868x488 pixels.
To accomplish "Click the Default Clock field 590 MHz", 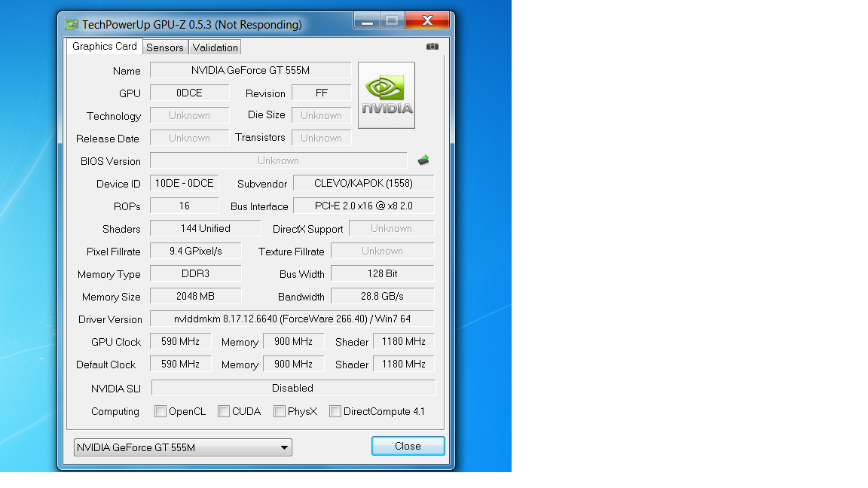I will click(x=181, y=364).
